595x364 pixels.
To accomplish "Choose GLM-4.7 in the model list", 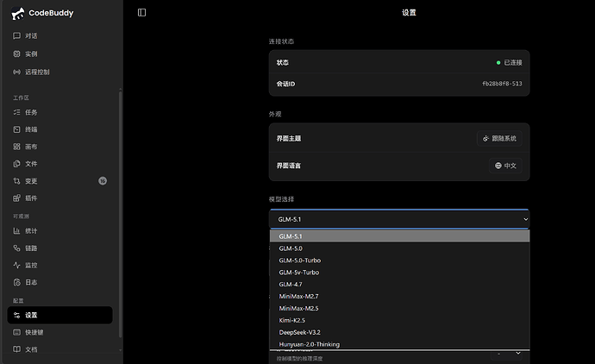I will pyautogui.click(x=399, y=285).
